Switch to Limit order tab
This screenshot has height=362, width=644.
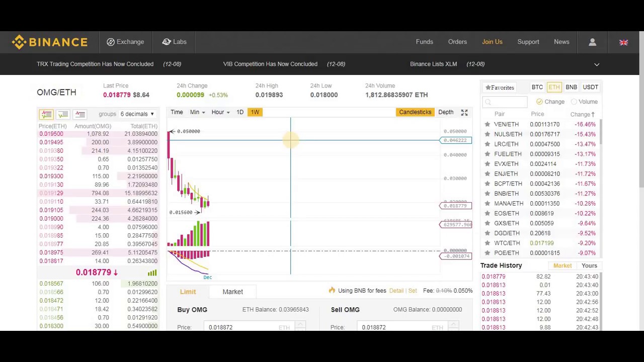(188, 292)
